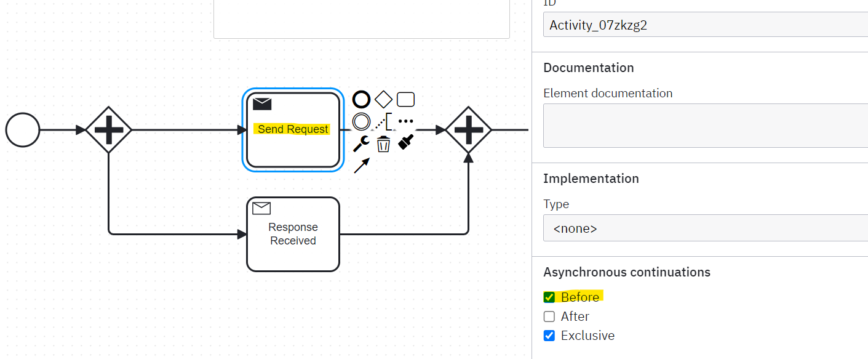Click the wrench icon to change element type
Screen dimensions: 868x359
[361, 143]
